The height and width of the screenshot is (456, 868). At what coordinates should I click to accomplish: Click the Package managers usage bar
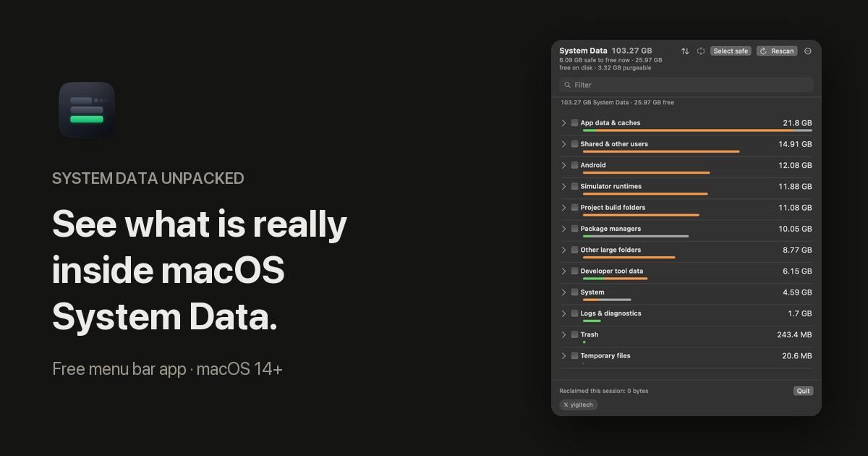point(635,236)
